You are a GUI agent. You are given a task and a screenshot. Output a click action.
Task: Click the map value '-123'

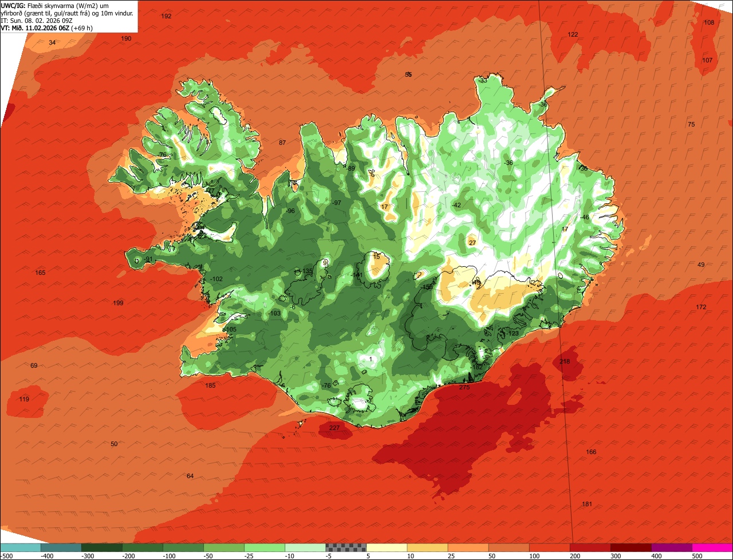coord(512,333)
